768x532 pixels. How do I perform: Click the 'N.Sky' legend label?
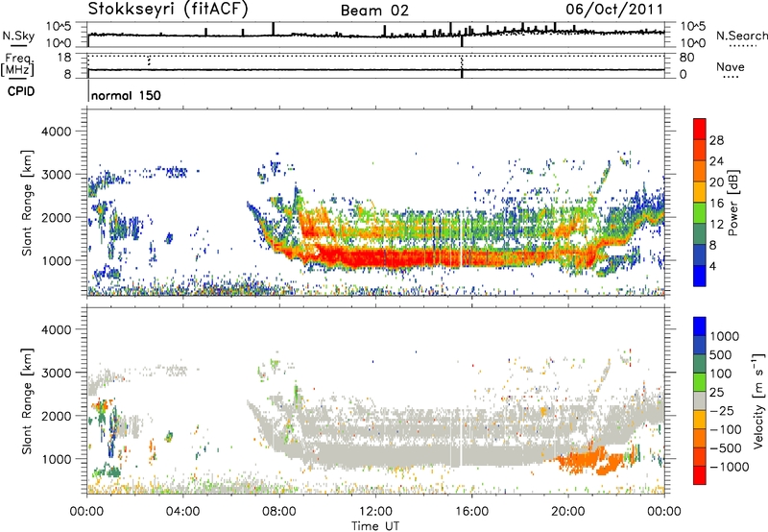pyautogui.click(x=18, y=36)
